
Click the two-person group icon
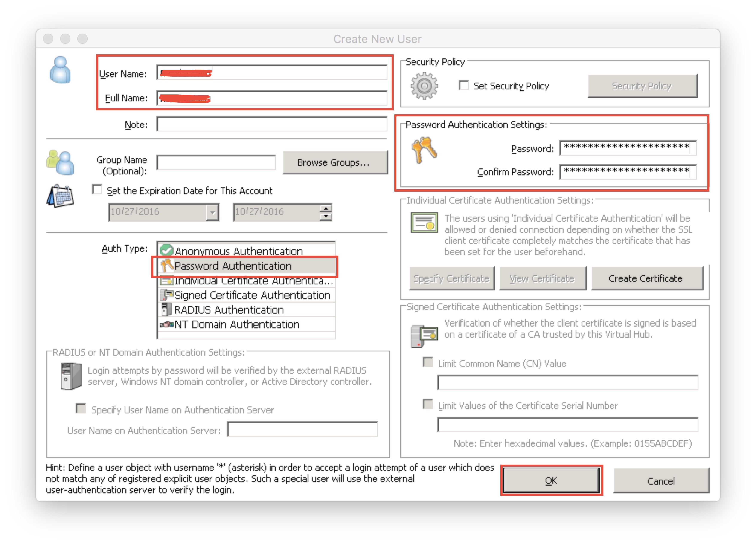pos(60,162)
